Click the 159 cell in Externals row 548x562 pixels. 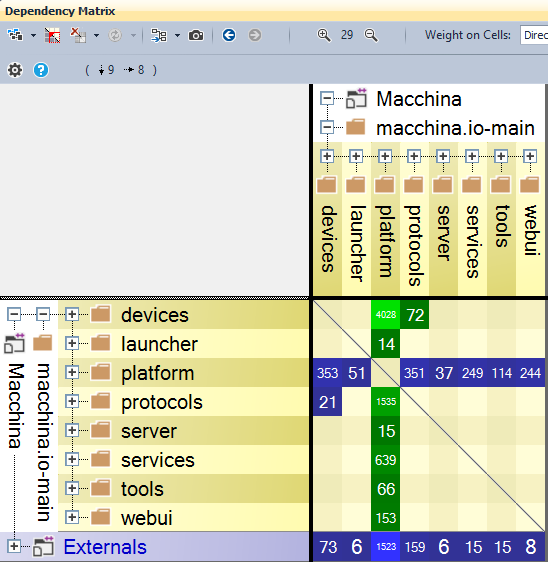414,547
